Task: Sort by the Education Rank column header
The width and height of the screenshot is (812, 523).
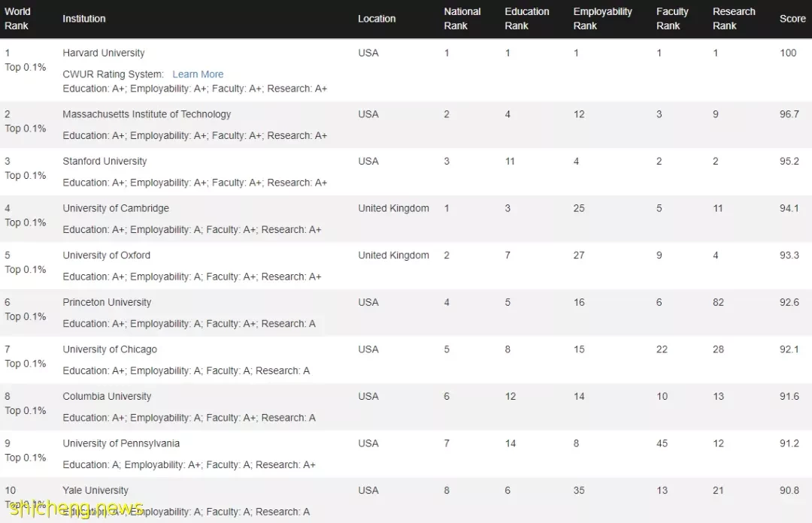Action: (x=526, y=19)
